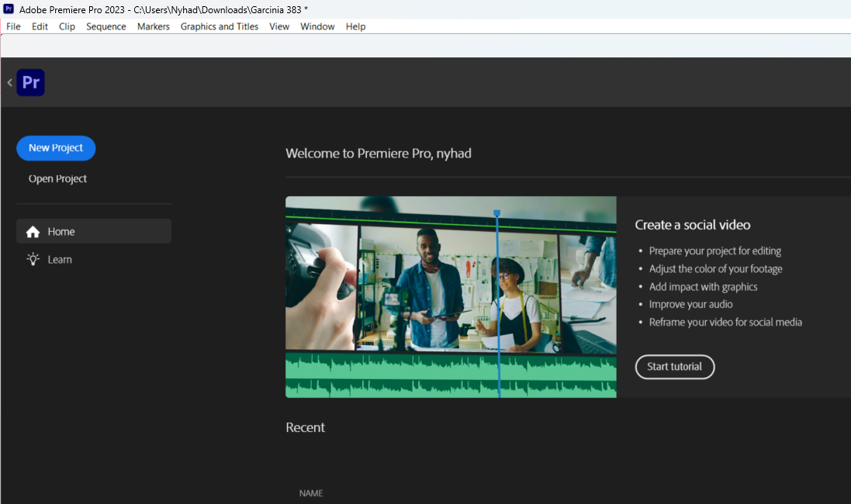
Task: Open the File menu
Action: coord(13,26)
